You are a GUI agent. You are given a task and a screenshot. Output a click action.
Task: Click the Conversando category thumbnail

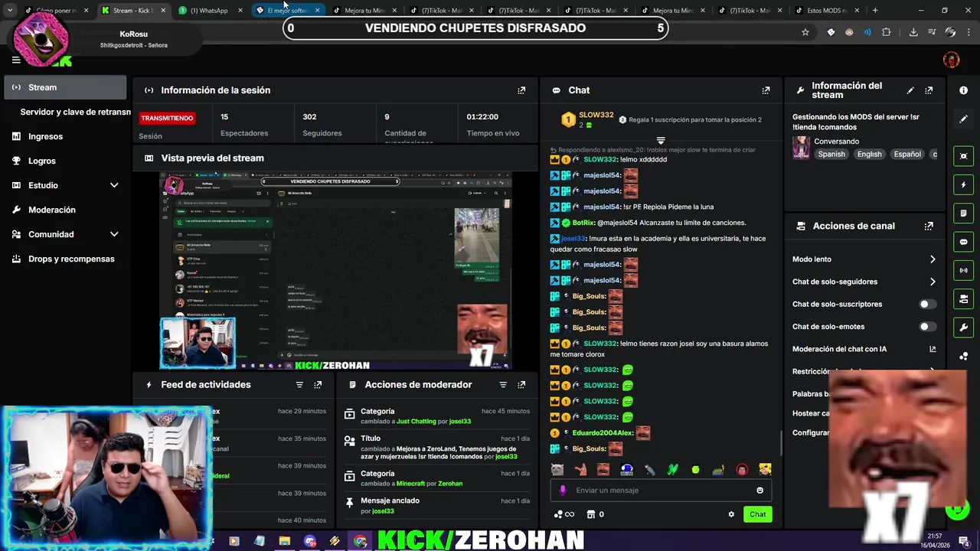pos(801,148)
